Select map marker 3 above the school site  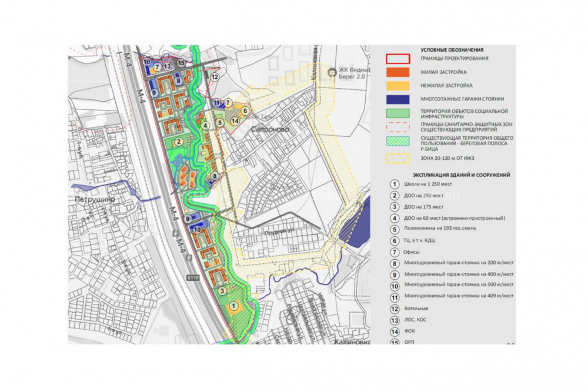[x=222, y=291]
